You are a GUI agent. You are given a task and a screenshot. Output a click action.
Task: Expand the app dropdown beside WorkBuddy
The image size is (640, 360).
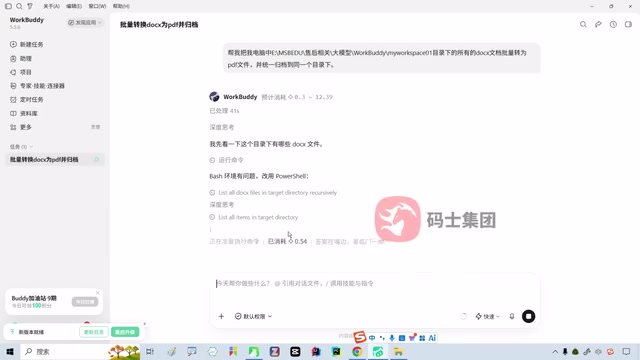(x=85, y=22)
